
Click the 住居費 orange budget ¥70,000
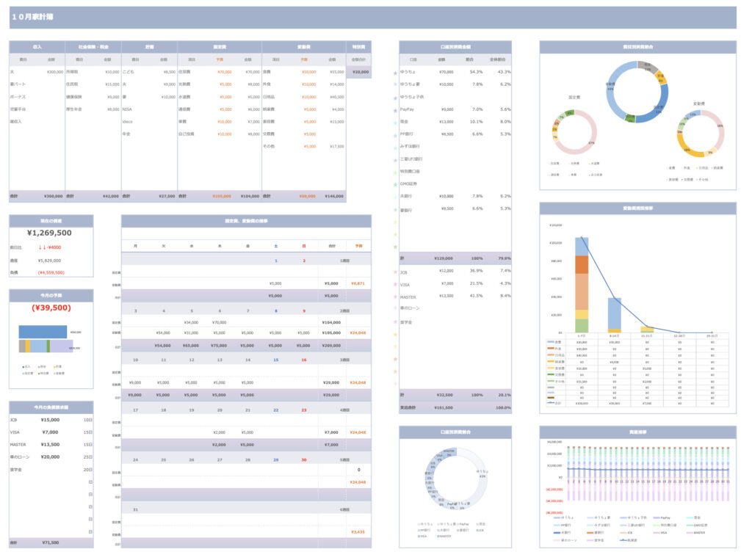point(225,72)
